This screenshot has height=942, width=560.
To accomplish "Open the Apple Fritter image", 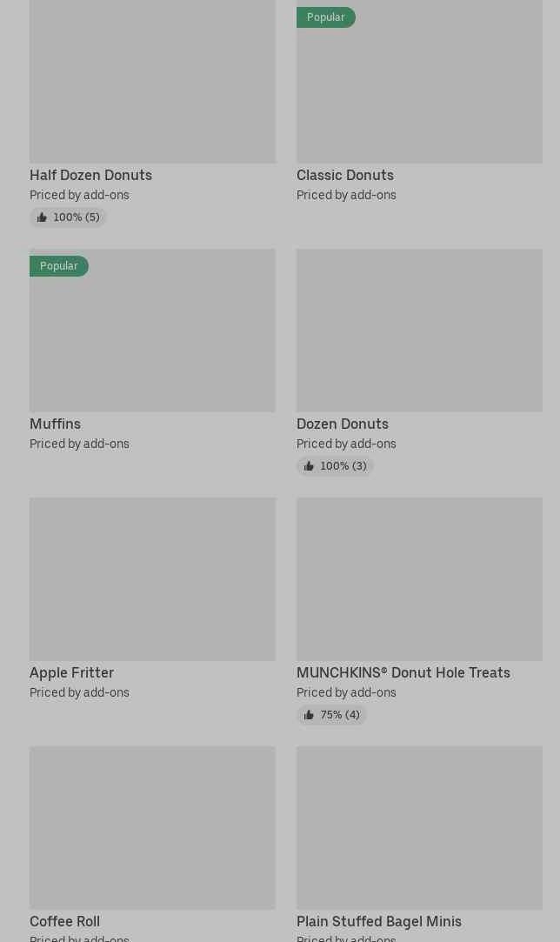I will (x=152, y=579).
